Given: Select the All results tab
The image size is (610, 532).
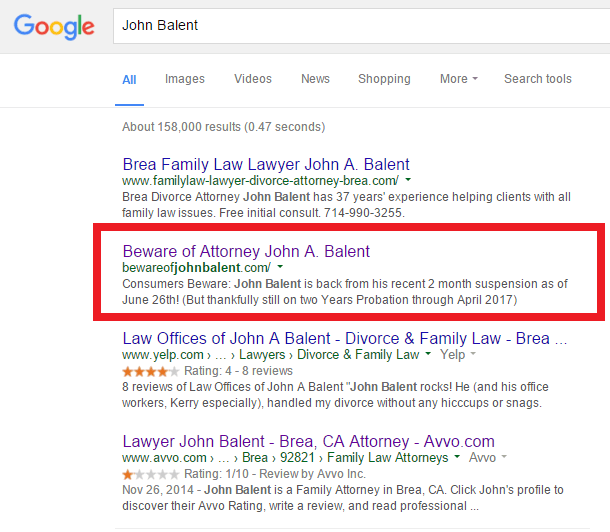Looking at the screenshot, I should click(129, 80).
